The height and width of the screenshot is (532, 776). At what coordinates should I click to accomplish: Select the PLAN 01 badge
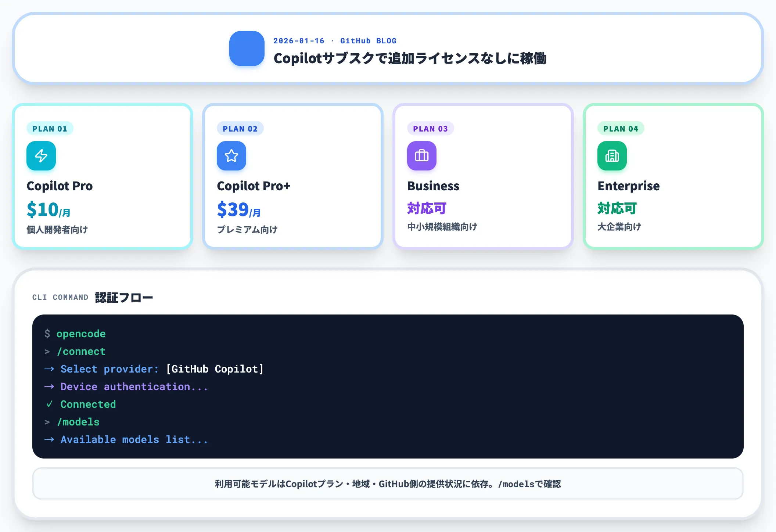50,129
